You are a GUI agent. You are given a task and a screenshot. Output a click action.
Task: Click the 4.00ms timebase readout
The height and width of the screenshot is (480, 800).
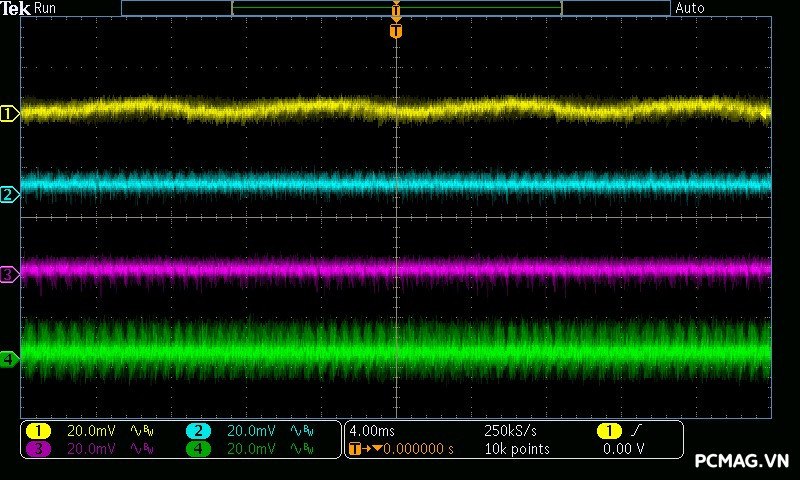372,431
